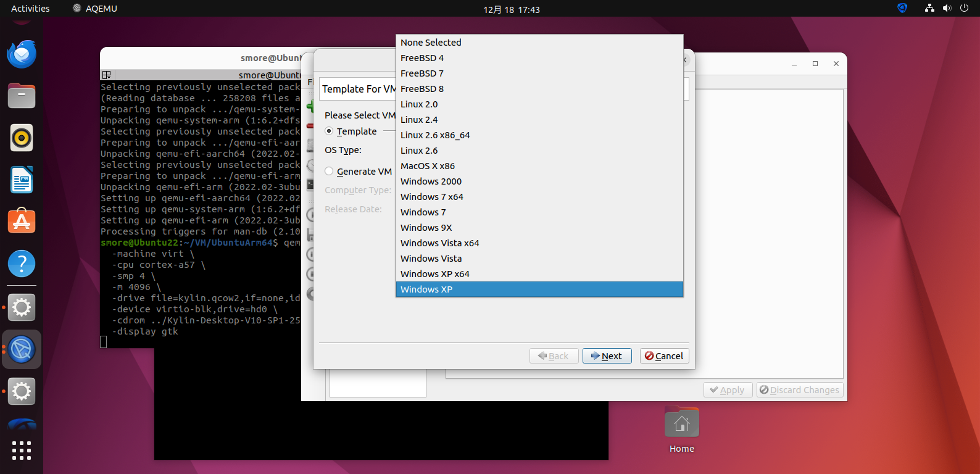Image resolution: width=980 pixels, height=474 pixels.
Task: Click the volume icon in the top bar
Action: click(x=947, y=9)
